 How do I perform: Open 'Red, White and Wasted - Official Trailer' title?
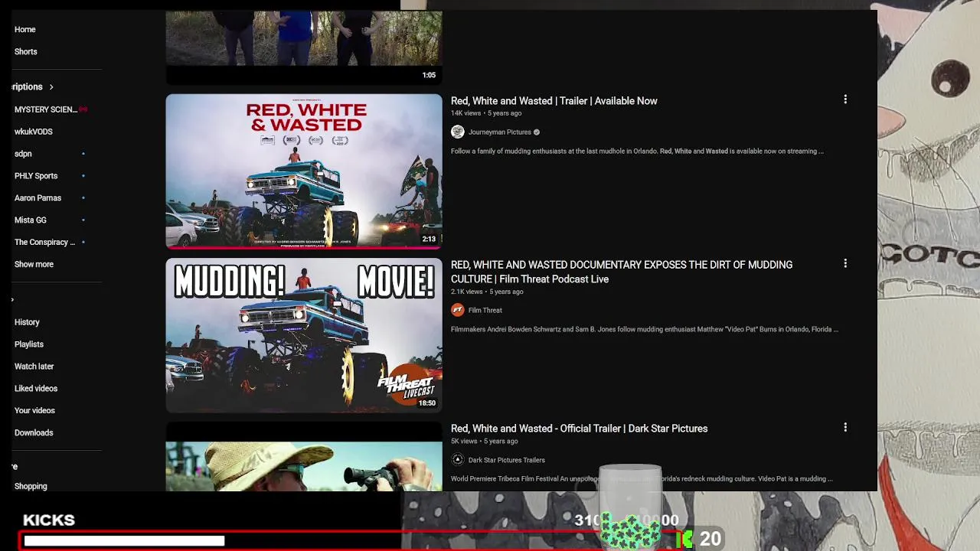(579, 429)
